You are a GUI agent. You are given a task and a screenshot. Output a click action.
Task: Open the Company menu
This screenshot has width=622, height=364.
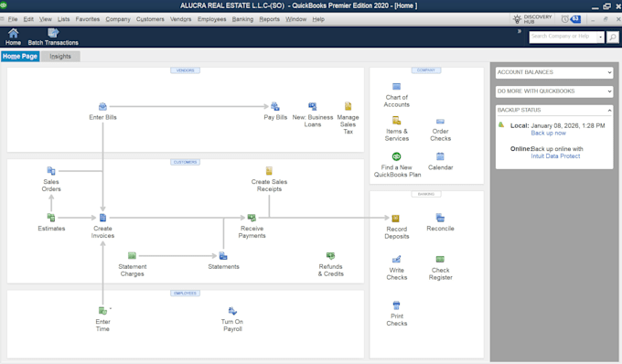click(x=118, y=19)
